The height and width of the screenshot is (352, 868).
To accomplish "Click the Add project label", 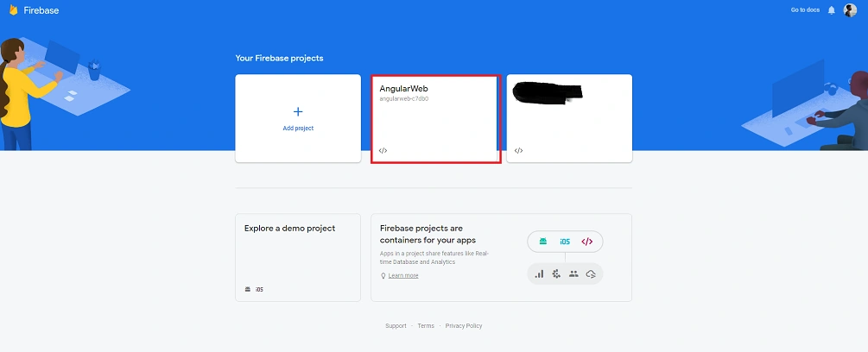I will 298,129.
